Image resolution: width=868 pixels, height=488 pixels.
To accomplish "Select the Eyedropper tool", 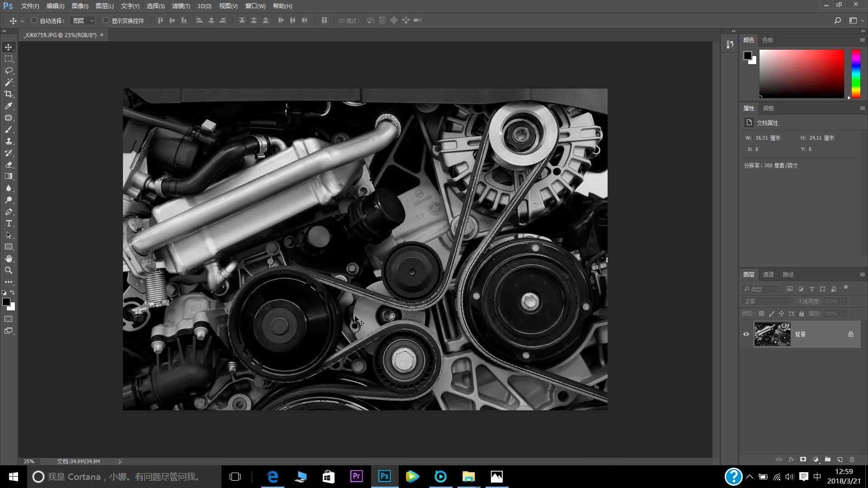I will 9,106.
